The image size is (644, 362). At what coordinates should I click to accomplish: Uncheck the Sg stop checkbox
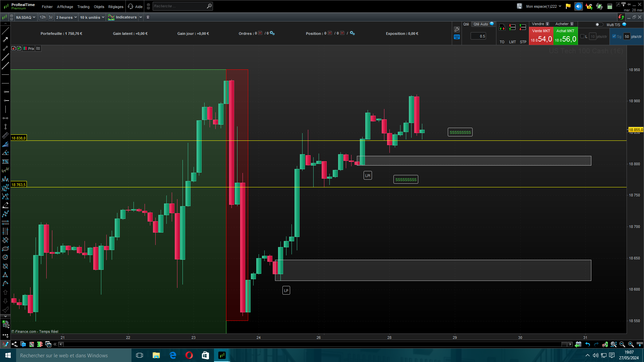[x=614, y=37]
